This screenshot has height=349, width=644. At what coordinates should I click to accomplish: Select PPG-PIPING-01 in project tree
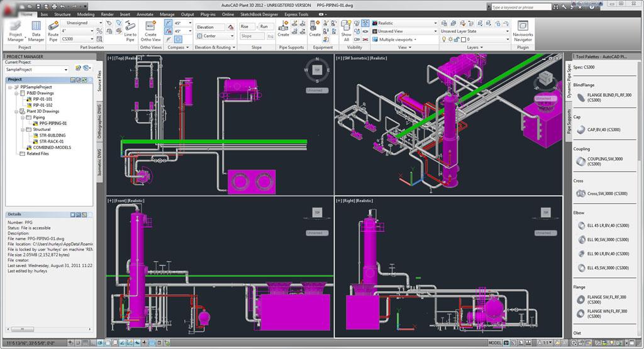tap(53, 123)
